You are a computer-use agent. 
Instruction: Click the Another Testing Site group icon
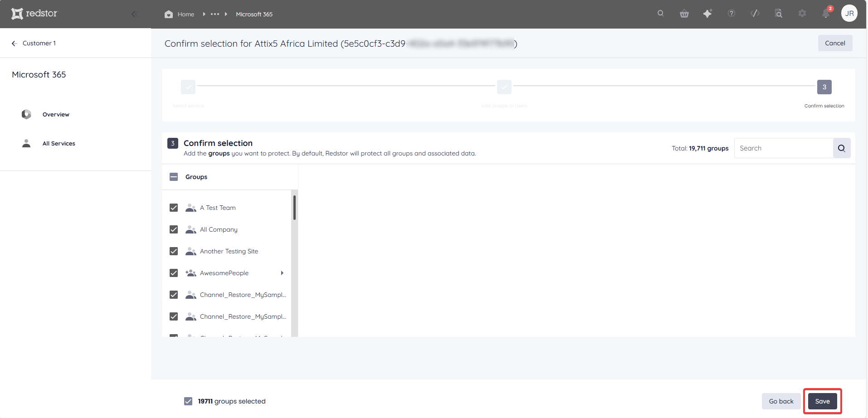point(191,251)
